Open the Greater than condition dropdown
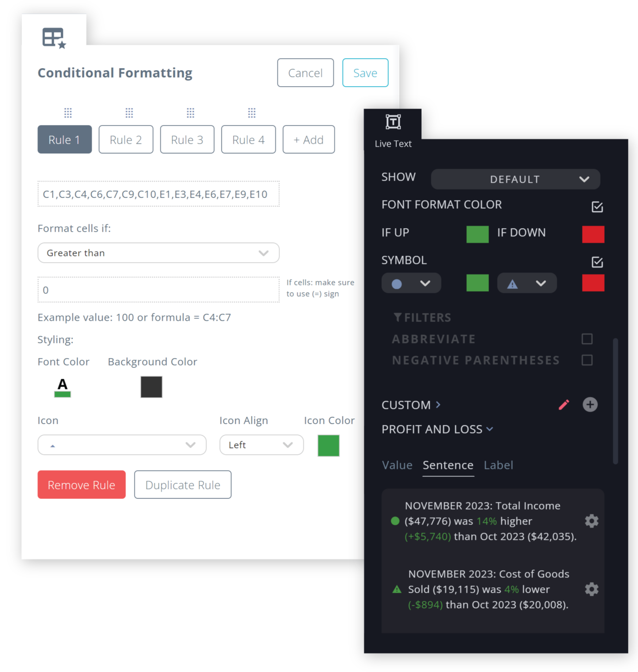The width and height of the screenshot is (638, 672). click(158, 253)
